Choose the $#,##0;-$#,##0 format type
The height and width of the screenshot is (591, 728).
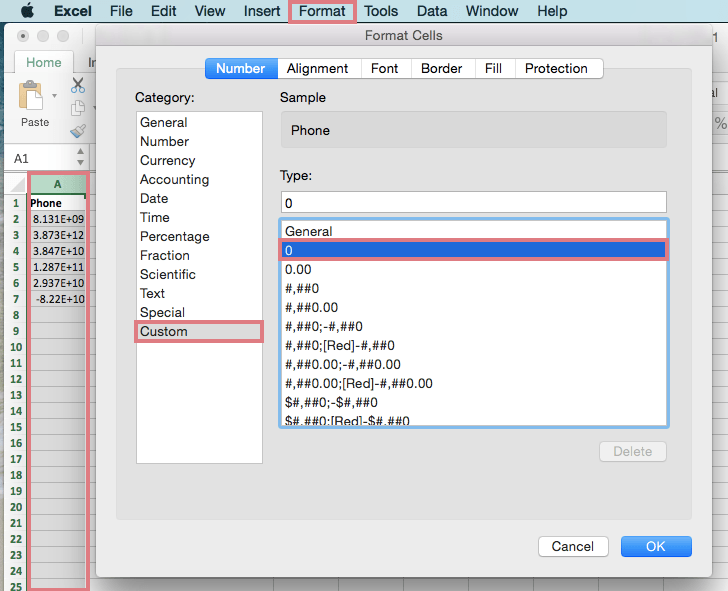(474, 403)
